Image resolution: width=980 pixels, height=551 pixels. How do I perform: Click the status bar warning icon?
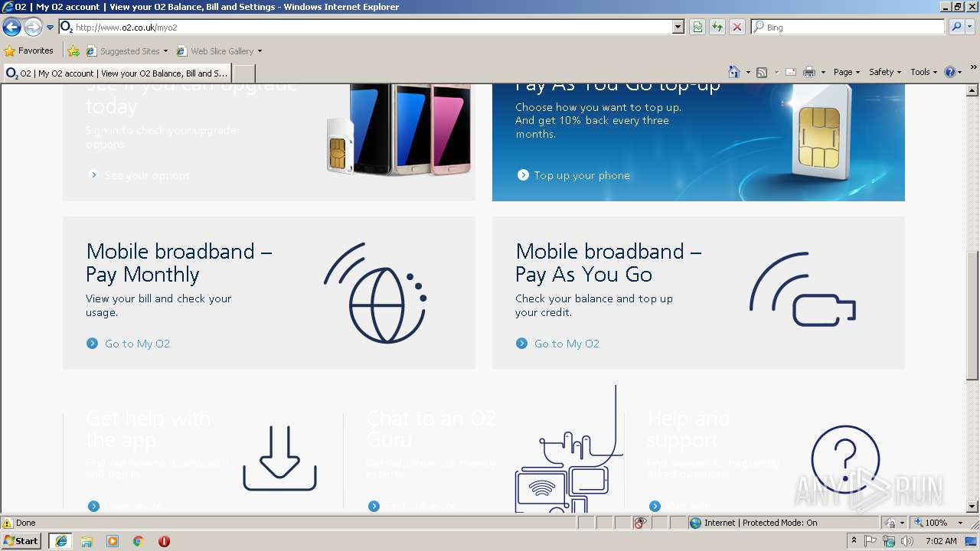pyautogui.click(x=8, y=523)
